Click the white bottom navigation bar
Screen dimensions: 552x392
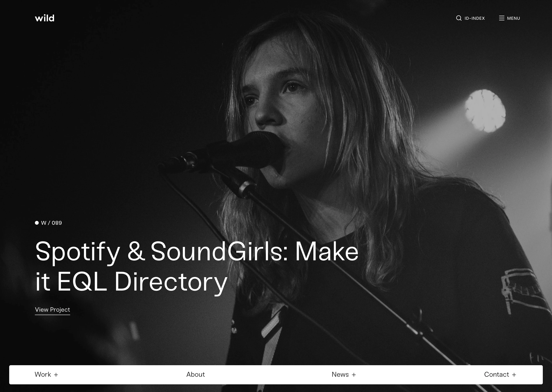[276, 374]
